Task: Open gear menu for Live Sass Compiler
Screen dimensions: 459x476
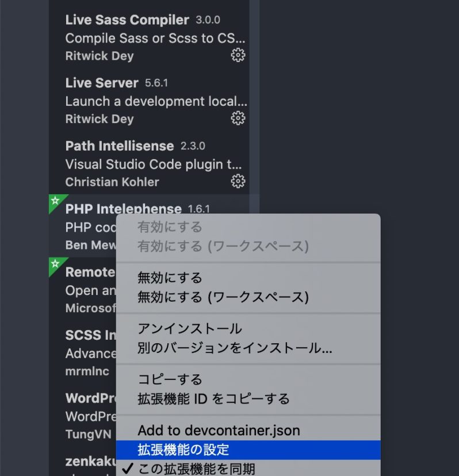Action: [x=238, y=55]
